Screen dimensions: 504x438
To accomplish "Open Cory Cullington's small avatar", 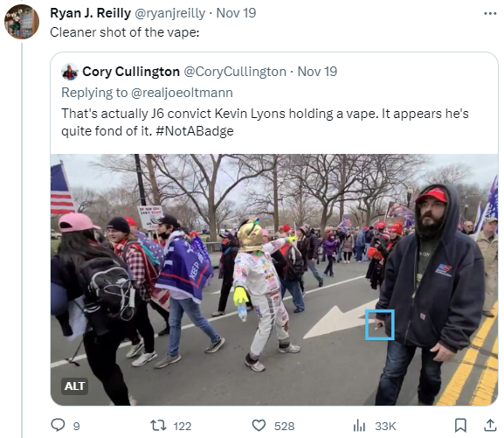I will pyautogui.click(x=70, y=72).
